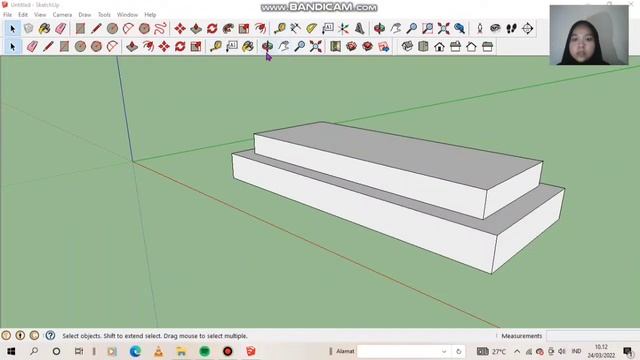Activate the Walk footprints tool

511,29
